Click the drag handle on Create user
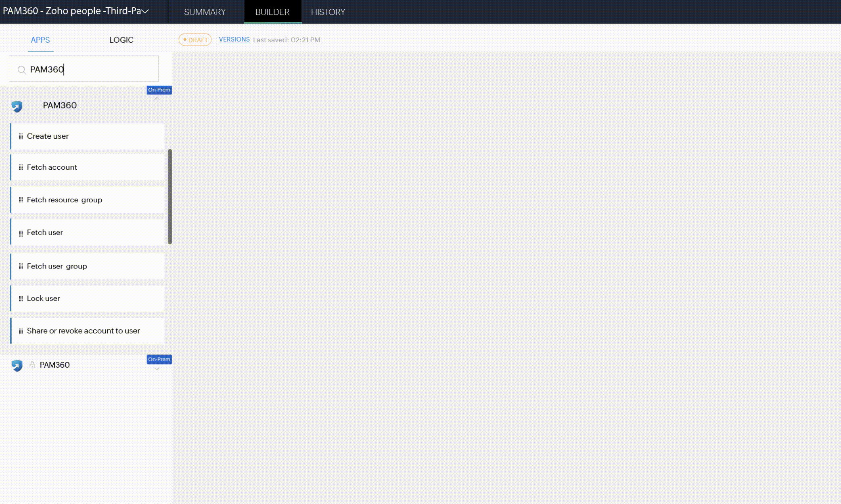The width and height of the screenshot is (841, 504). [21, 135]
